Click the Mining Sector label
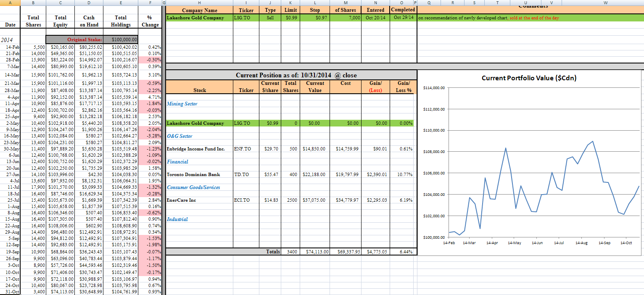Viewport: 644px width, 295px height. [x=182, y=104]
